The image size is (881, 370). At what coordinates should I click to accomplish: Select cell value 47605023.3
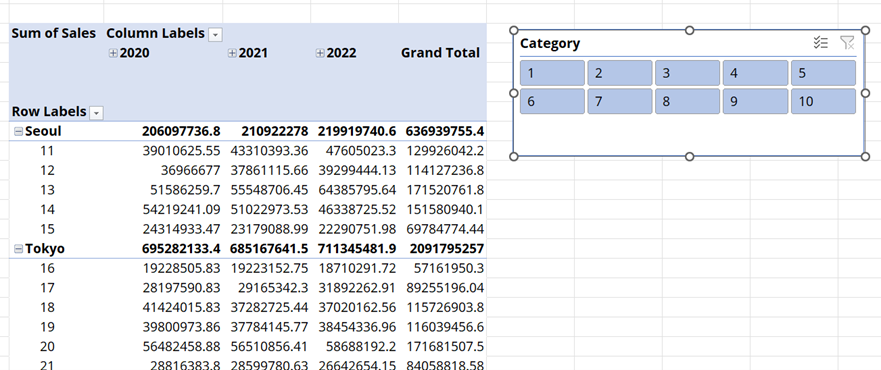(x=361, y=151)
